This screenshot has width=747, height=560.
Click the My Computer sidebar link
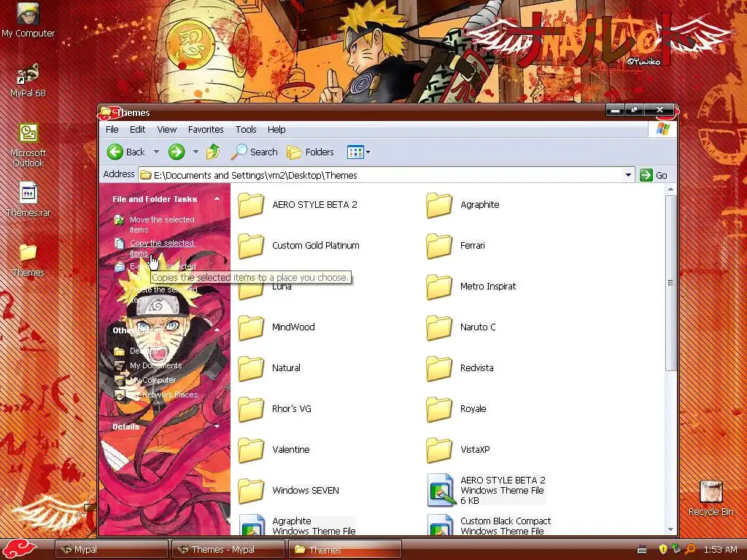[153, 380]
